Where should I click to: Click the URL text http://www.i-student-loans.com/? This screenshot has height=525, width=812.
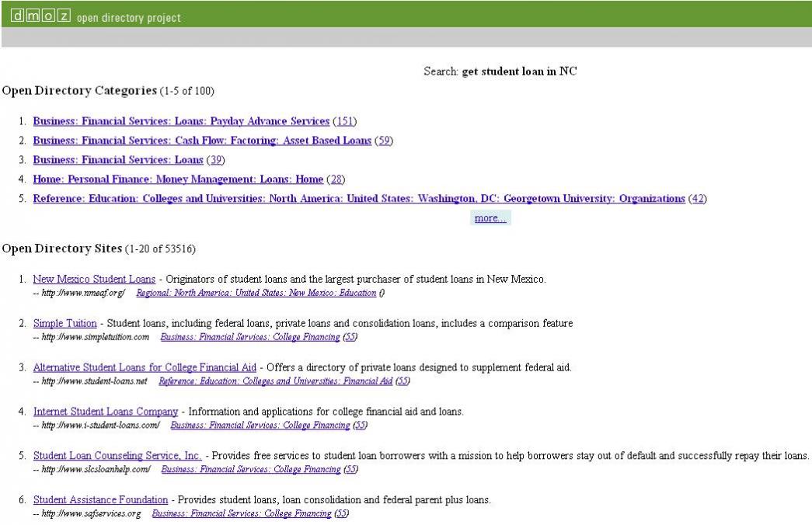point(100,425)
